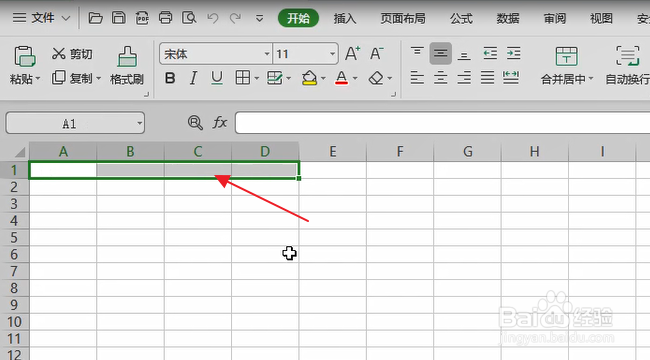Justify text alignment icon

point(488,78)
